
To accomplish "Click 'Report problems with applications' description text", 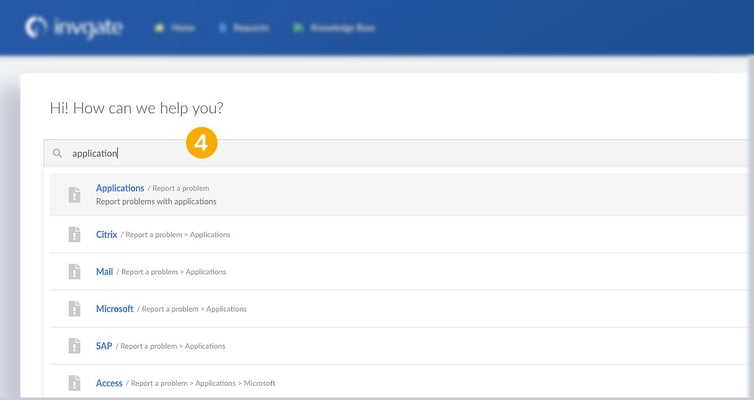I will (156, 201).
